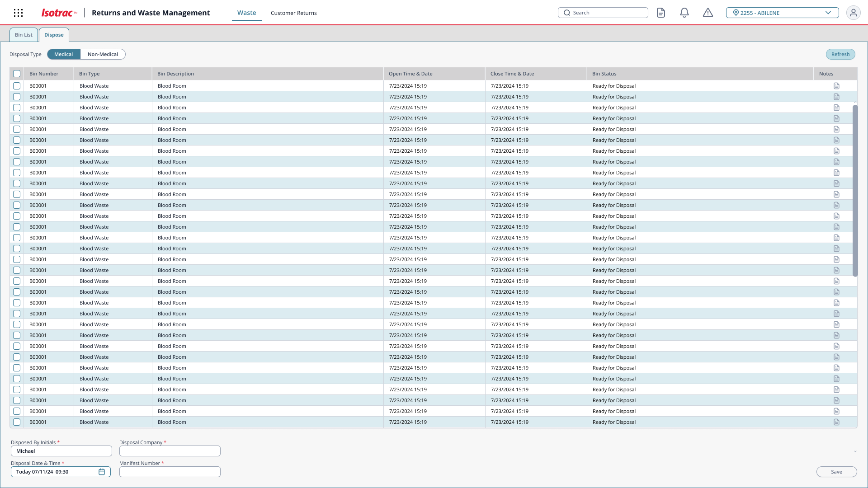The image size is (868, 488).
Task: Click the calendar icon in Disposal Date field
Action: tap(102, 472)
